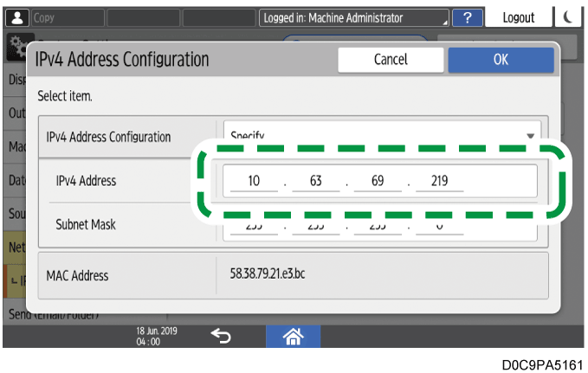
Task: Open the Logged in: Machine Administrator dropdown
Action: [x=354, y=17]
